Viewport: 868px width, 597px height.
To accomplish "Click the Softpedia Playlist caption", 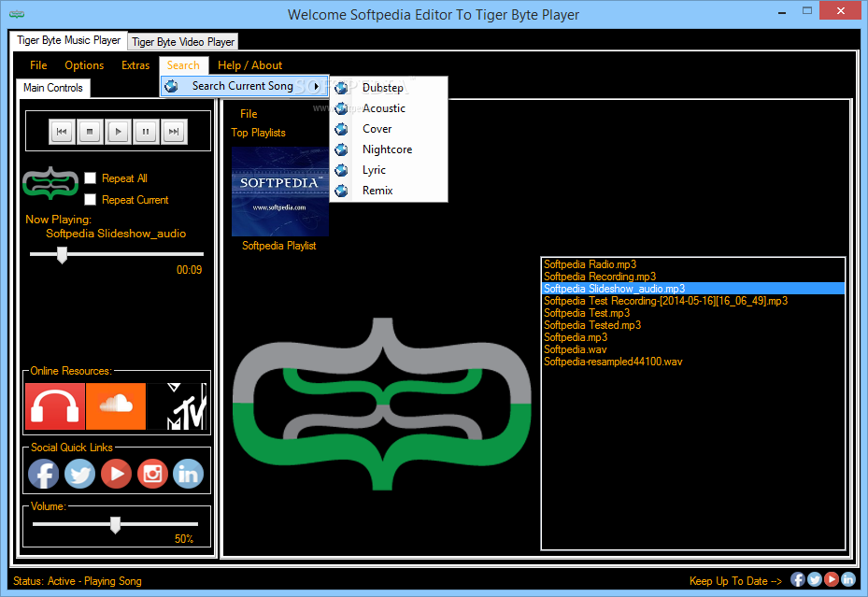I will coord(279,245).
